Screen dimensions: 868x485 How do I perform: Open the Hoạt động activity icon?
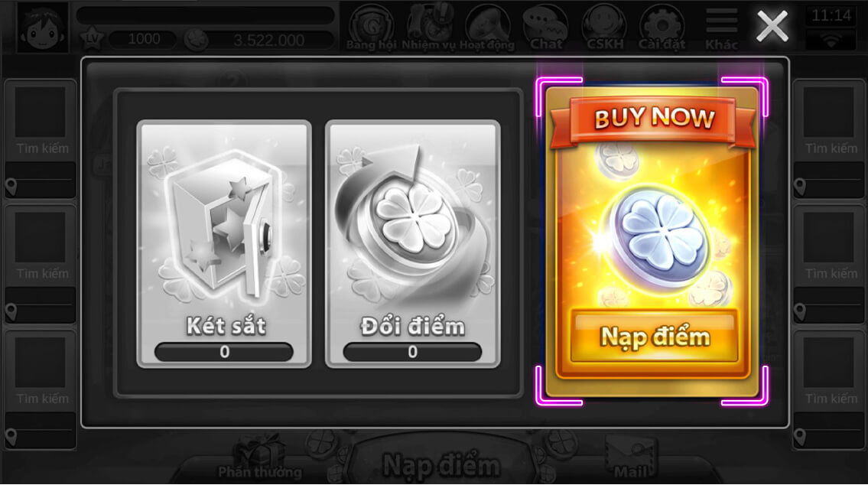(487, 27)
